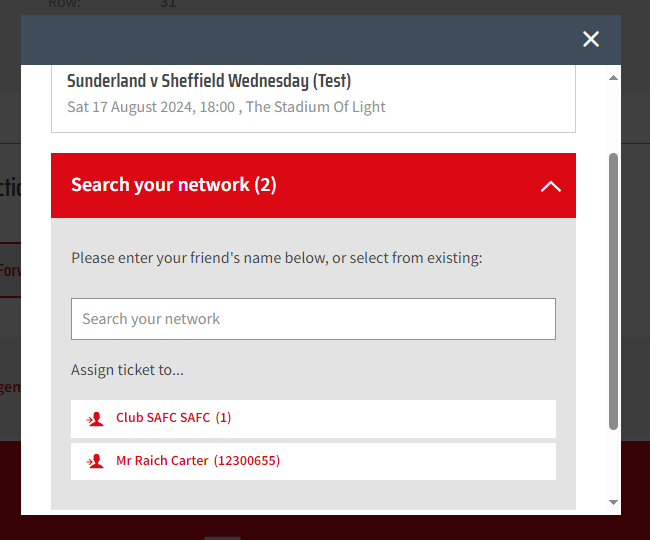Click the partially hidden red 'gen' link at the left
The height and width of the screenshot is (540, 650).
point(10,387)
